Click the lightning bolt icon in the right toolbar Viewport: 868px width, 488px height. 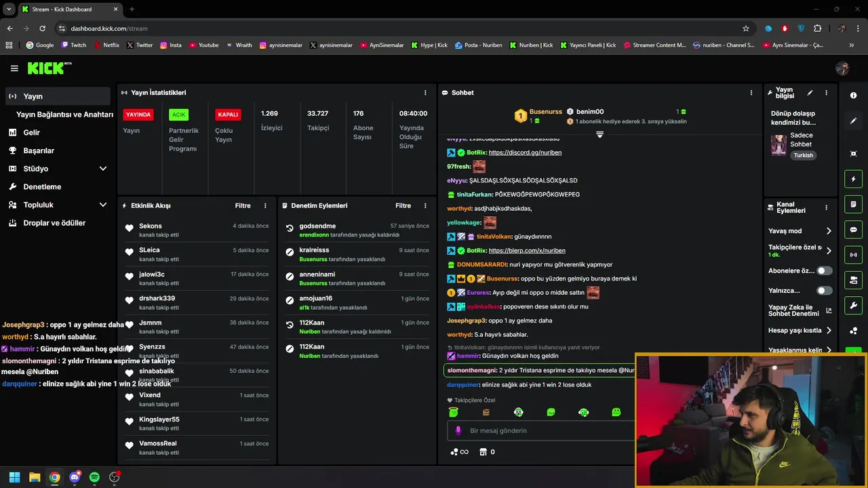(x=853, y=179)
